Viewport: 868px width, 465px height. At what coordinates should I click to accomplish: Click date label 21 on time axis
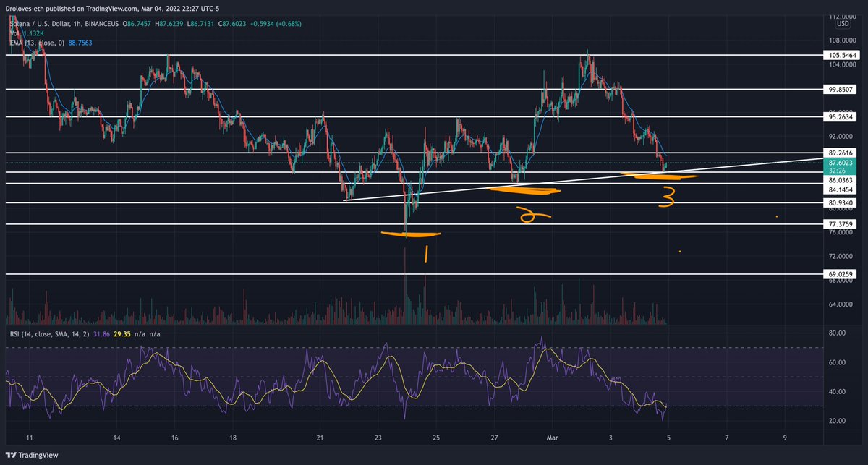click(x=320, y=438)
